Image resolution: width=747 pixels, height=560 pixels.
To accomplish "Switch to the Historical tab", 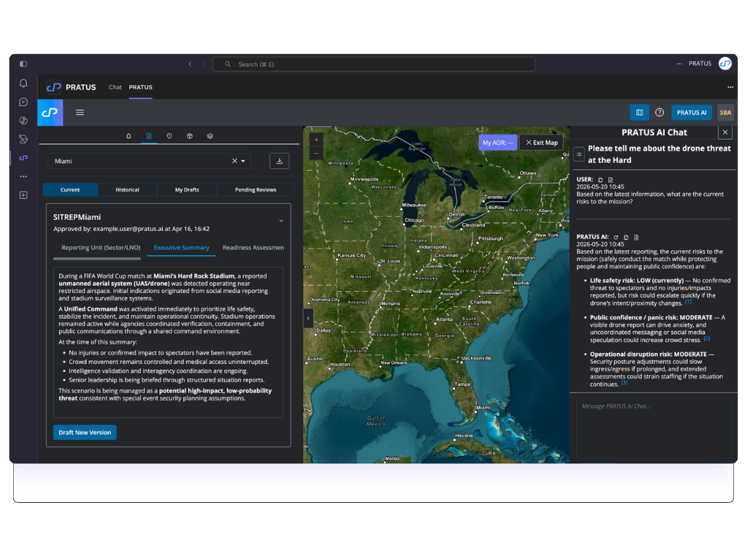I will (128, 190).
